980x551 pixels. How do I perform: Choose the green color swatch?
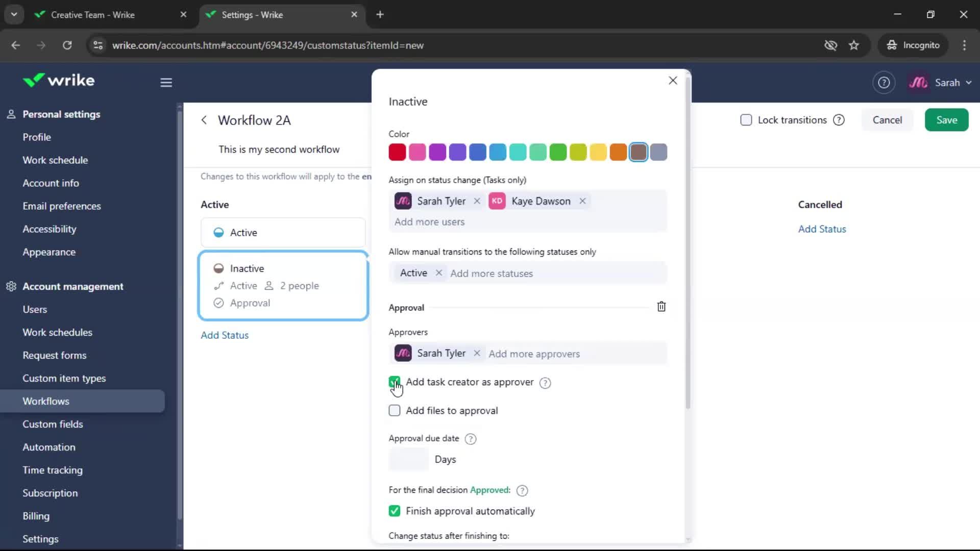pyautogui.click(x=558, y=152)
